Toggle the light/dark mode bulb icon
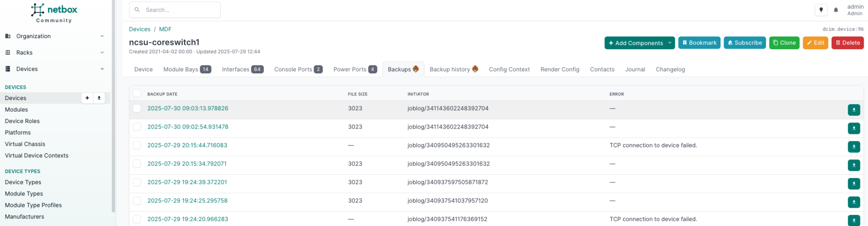Image resolution: width=868 pixels, height=226 pixels. pos(821,10)
